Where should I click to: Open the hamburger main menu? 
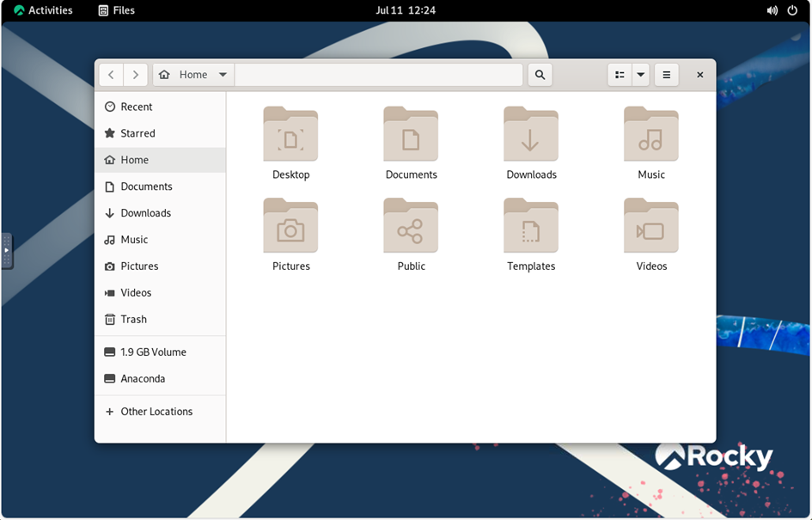pyautogui.click(x=667, y=75)
